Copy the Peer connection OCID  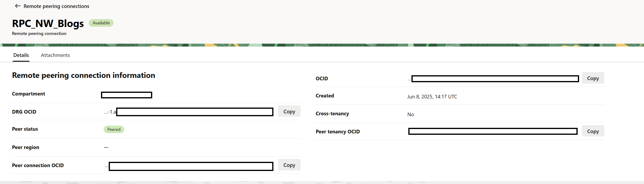[x=289, y=165]
